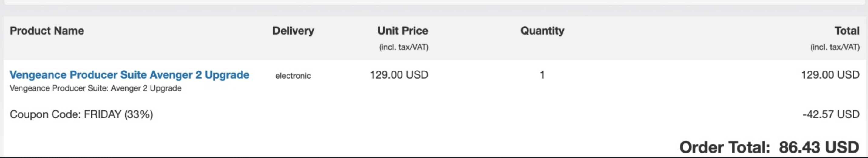The image size is (868, 158).
Task: Click the Total column header
Action: (x=847, y=31)
